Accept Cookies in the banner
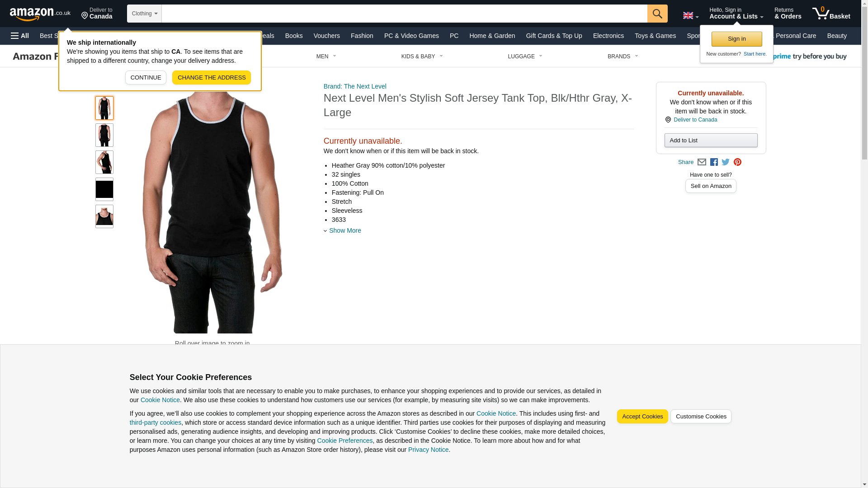This screenshot has width=868, height=488. click(642, 417)
